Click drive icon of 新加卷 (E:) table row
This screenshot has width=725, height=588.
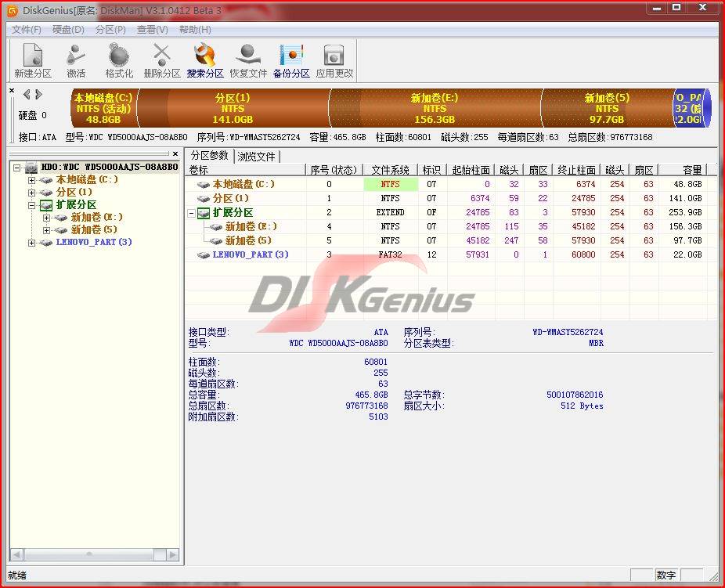[x=216, y=227]
